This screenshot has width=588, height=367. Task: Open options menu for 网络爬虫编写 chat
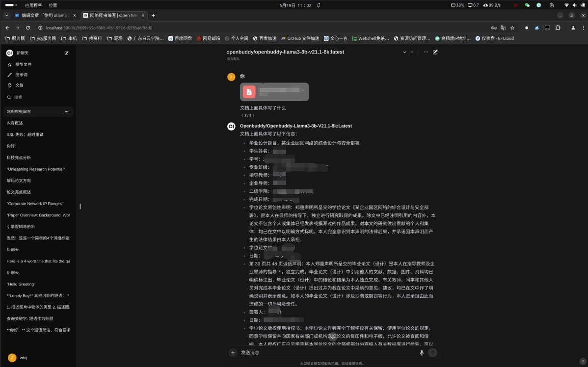coord(66,112)
